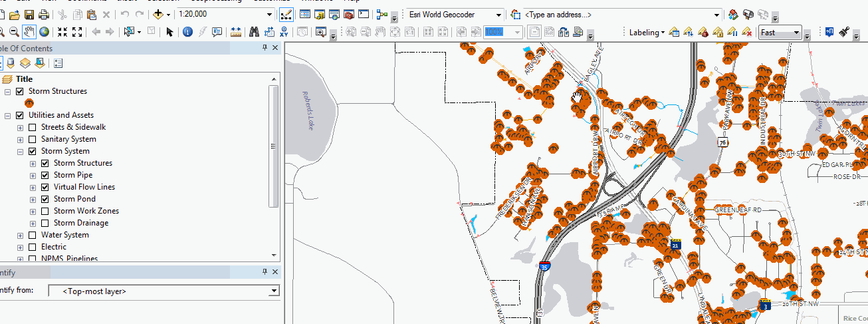Activate the HTML Popup tool
Screen dimensions: 868x324
tap(217, 31)
